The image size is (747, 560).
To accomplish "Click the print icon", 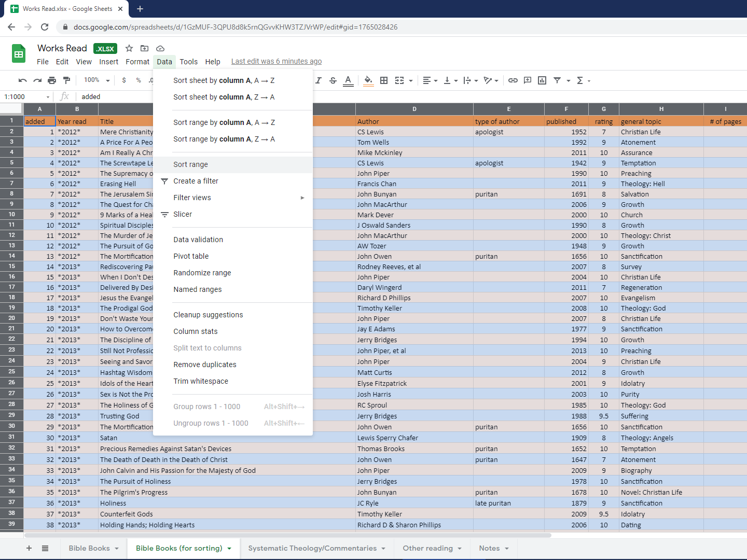I will pos(52,80).
